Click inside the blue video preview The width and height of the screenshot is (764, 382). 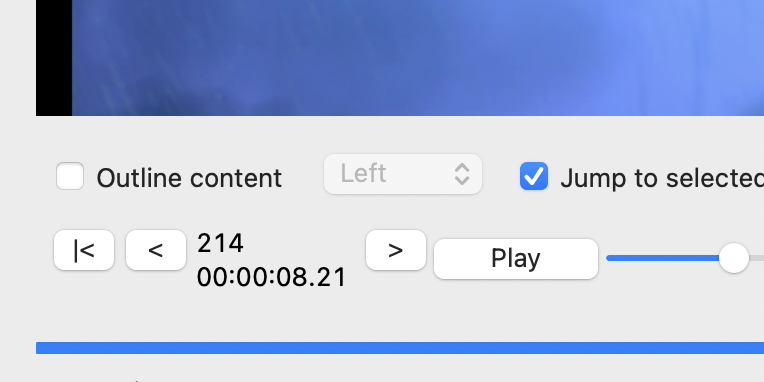418,57
